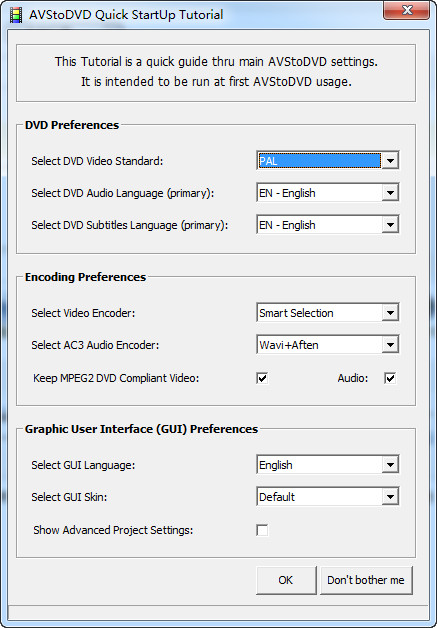Uncheck Keep MPEG2 DVD Compliant Video checkbox
The height and width of the screenshot is (628, 437).
point(262,378)
